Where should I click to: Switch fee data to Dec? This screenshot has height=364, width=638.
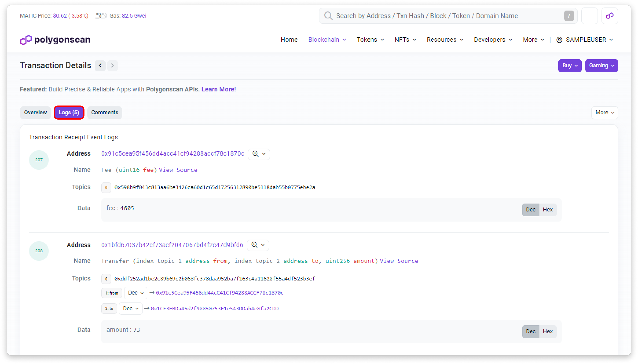tap(530, 209)
